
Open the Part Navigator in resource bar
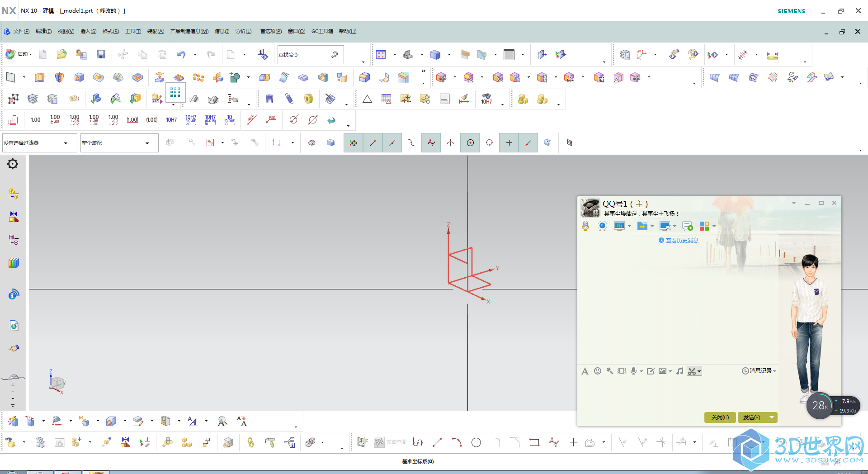click(x=14, y=240)
